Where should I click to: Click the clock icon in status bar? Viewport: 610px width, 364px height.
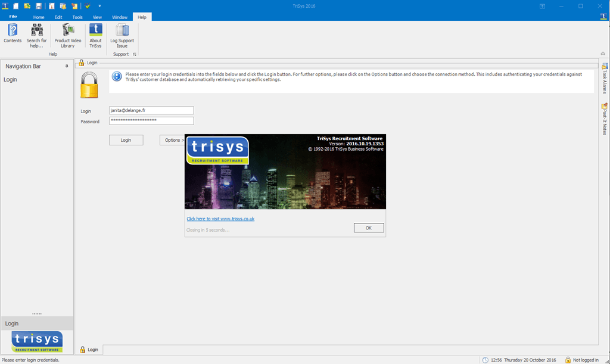coord(485,360)
